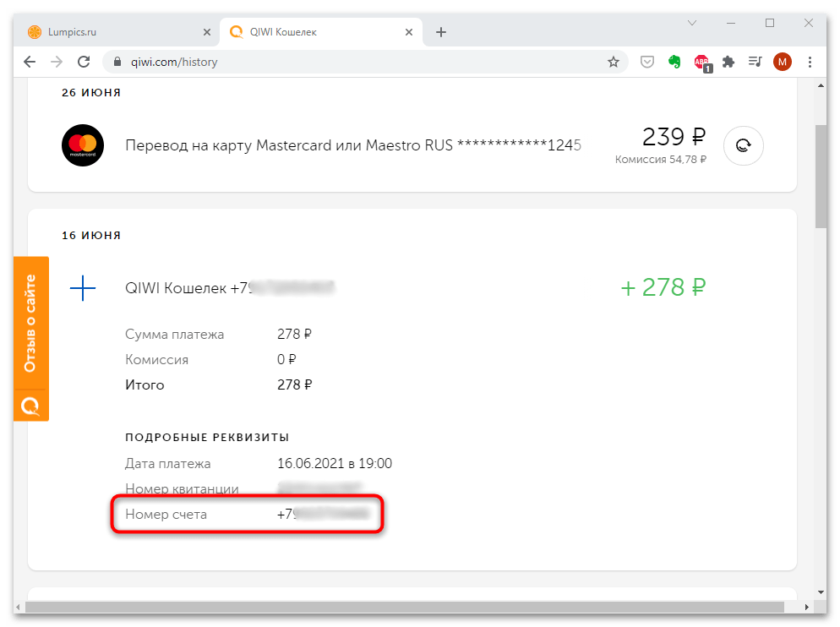840x627 pixels.
Task: Open the Evernote extension
Action: [674, 62]
